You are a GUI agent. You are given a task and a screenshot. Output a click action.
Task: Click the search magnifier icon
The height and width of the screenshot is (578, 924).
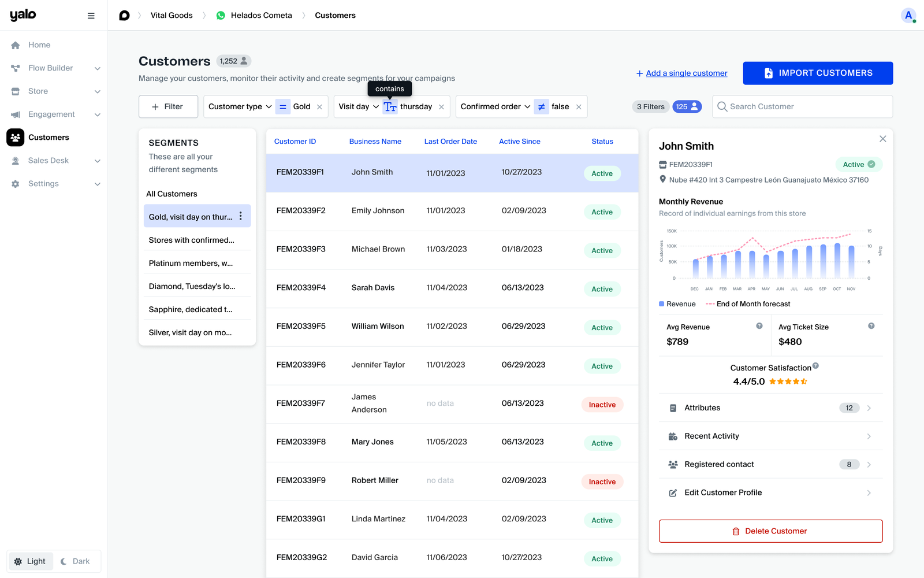[x=722, y=106]
